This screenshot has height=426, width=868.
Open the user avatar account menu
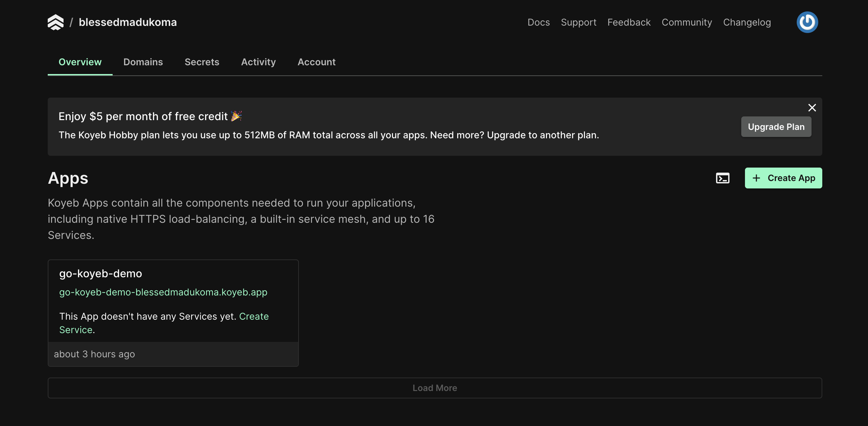[807, 22]
